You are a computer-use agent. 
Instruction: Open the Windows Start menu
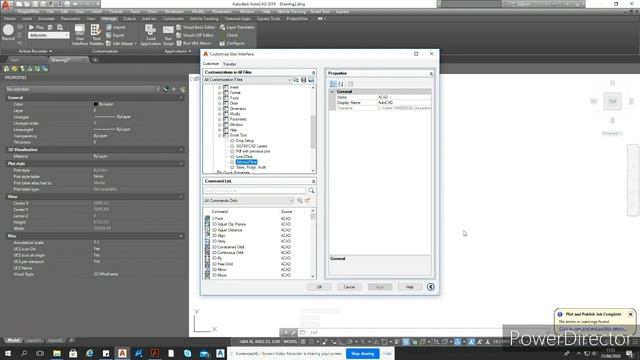(x=8, y=353)
